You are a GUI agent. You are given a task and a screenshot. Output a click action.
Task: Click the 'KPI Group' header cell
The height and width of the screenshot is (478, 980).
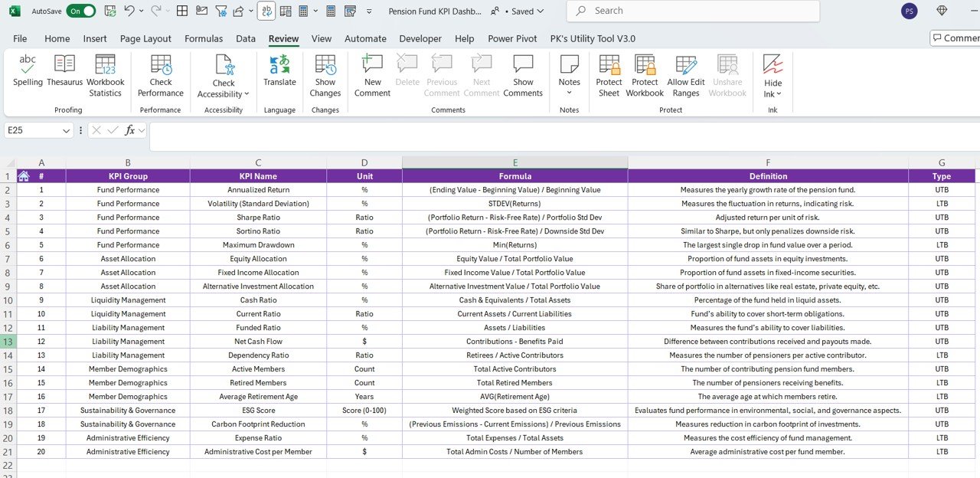pos(128,176)
